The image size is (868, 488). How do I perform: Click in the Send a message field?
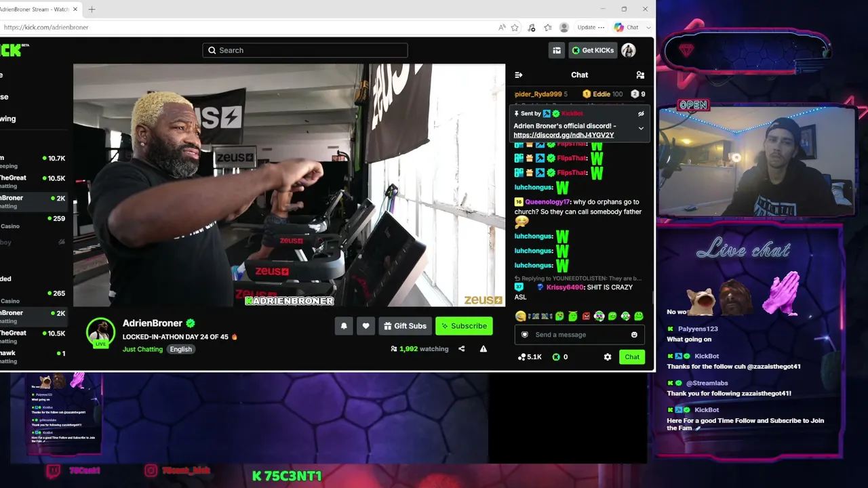pyautogui.click(x=580, y=335)
